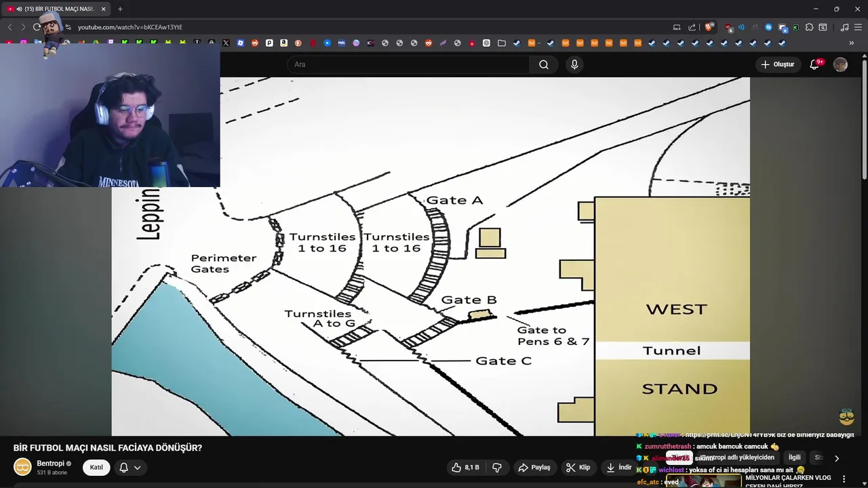Open the X bookmark in bookmarks bar
The image size is (868, 488).
click(226, 43)
